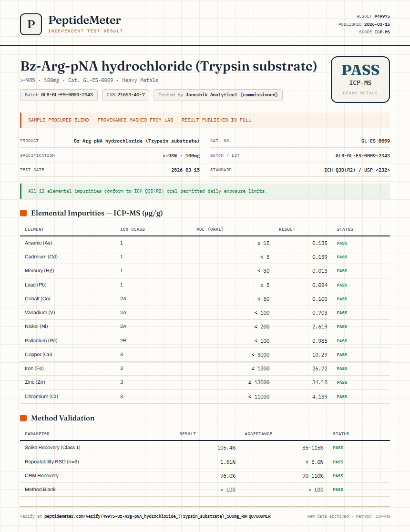Click the Arsenic (As) row label
This screenshot has width=410, height=532.
(38, 243)
